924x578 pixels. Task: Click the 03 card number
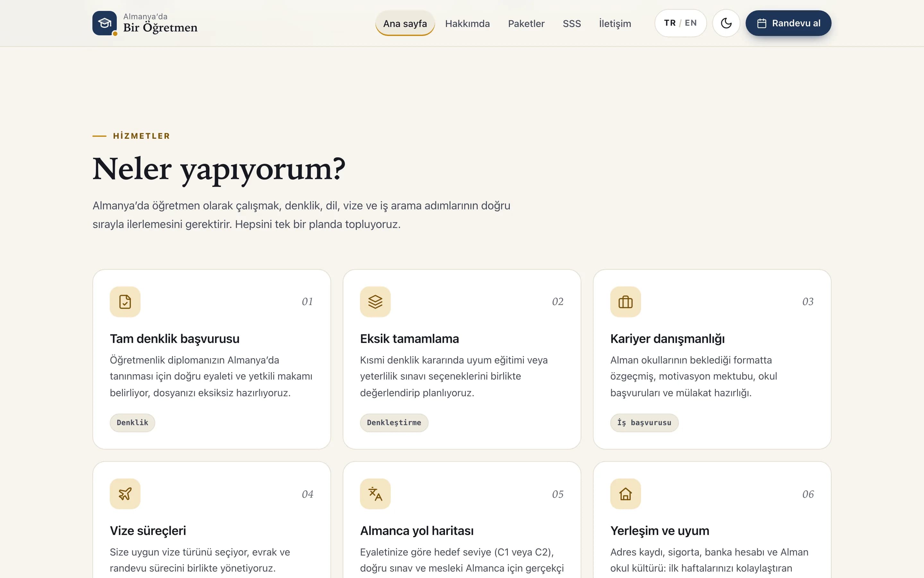pyautogui.click(x=808, y=302)
